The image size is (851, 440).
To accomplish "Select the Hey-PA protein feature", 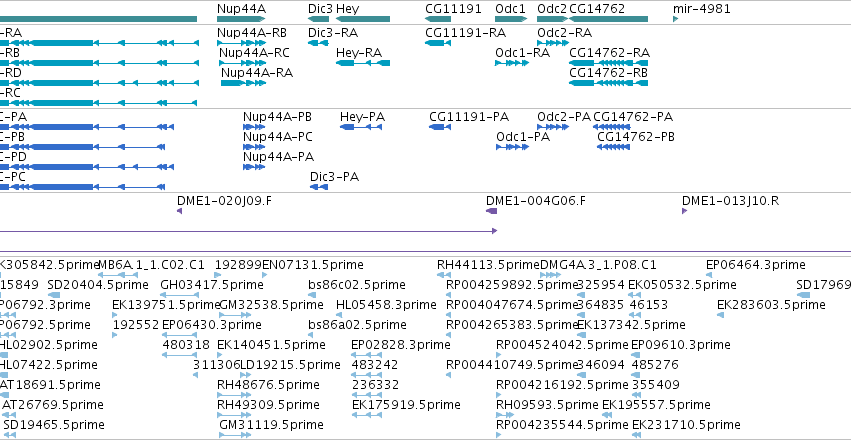I will click(361, 127).
